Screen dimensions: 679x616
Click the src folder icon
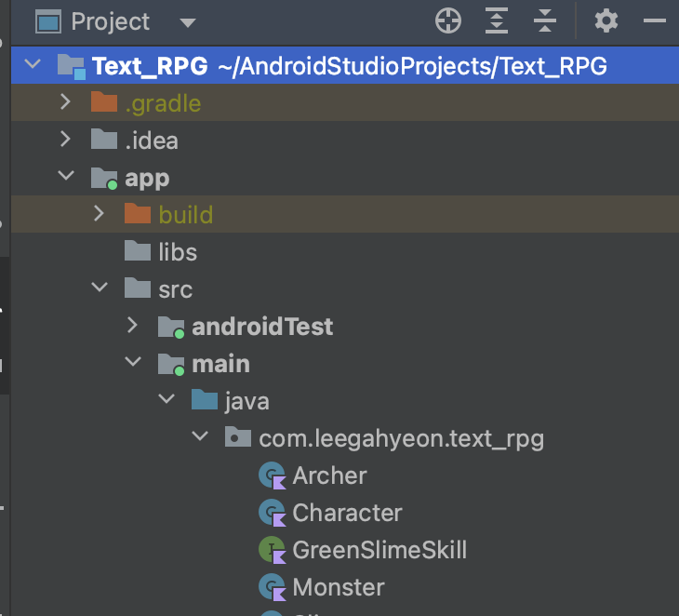(138, 288)
